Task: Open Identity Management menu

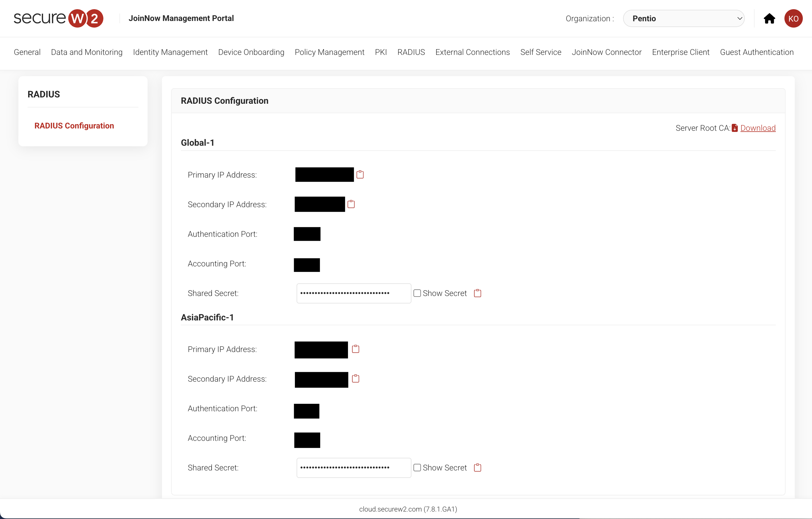Action: pyautogui.click(x=170, y=52)
